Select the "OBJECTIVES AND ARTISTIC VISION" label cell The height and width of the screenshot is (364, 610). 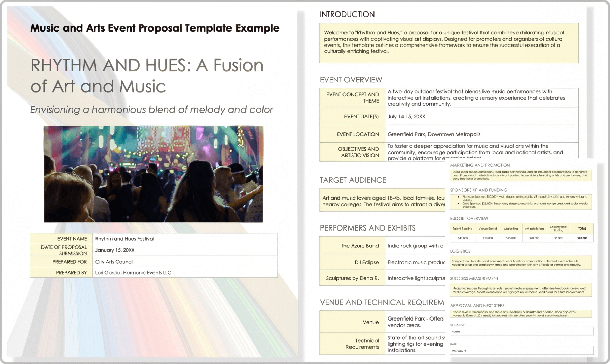click(352, 152)
